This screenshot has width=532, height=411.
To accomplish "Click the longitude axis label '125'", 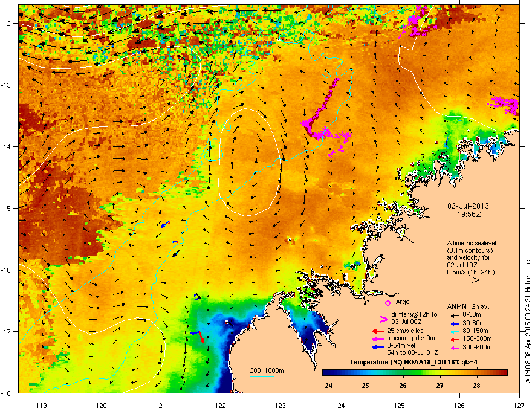I will tap(400, 405).
